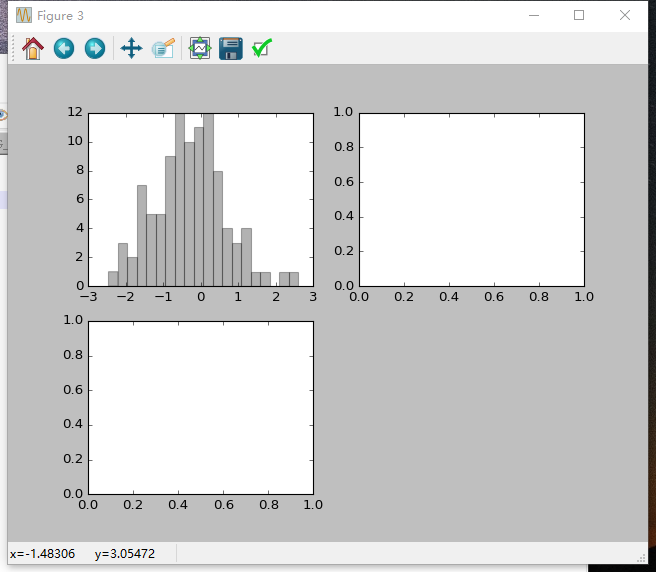Reset the plot view with Home icon
This screenshot has width=656, height=572.
point(33,49)
